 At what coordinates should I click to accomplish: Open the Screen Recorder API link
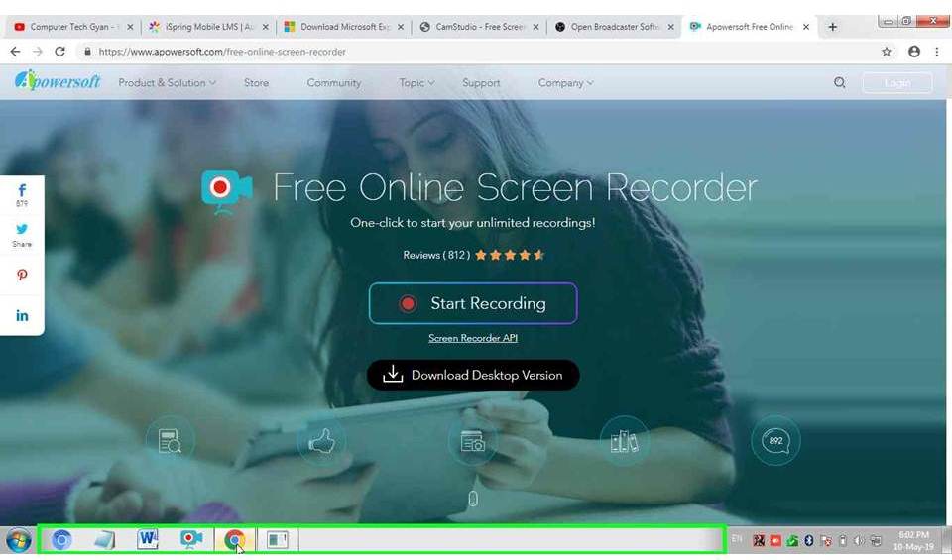pyautogui.click(x=473, y=339)
